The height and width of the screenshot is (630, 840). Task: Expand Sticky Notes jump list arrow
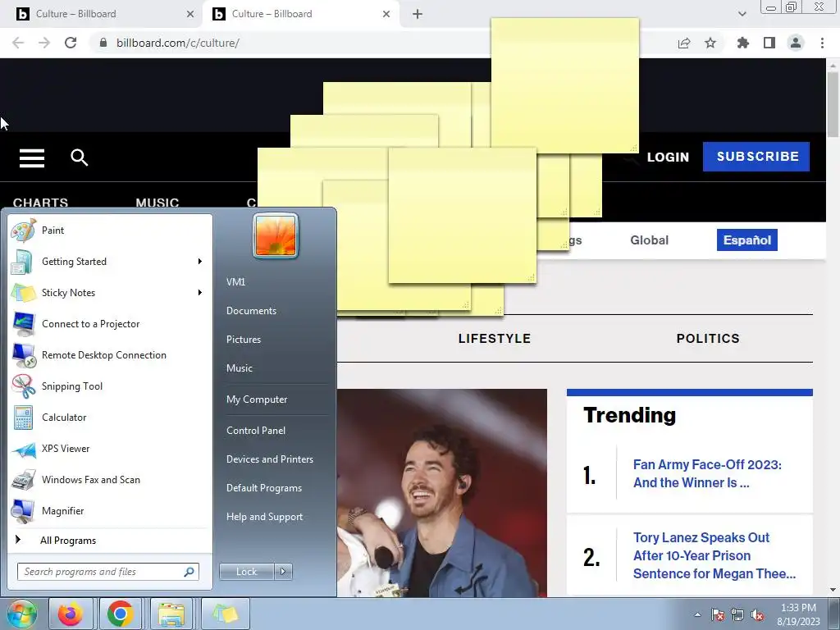point(200,293)
